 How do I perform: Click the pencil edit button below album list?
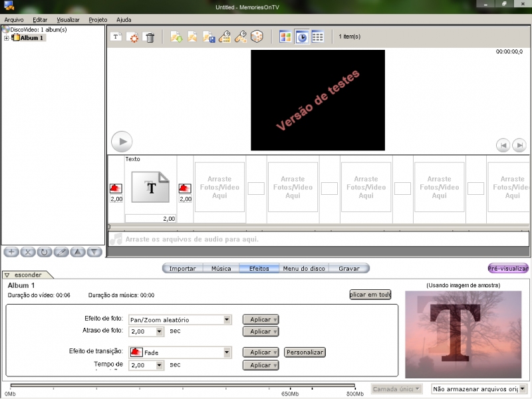61,252
